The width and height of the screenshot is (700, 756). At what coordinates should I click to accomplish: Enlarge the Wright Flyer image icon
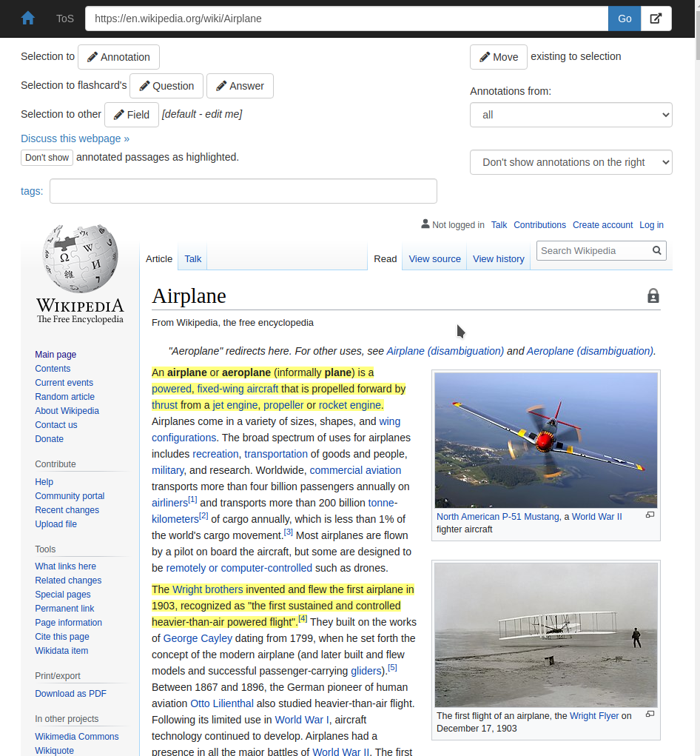coord(650,715)
